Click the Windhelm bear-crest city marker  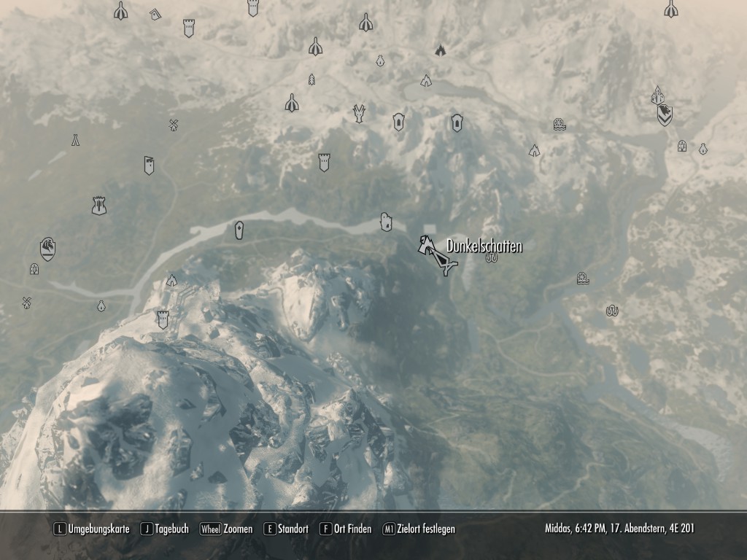(665, 115)
